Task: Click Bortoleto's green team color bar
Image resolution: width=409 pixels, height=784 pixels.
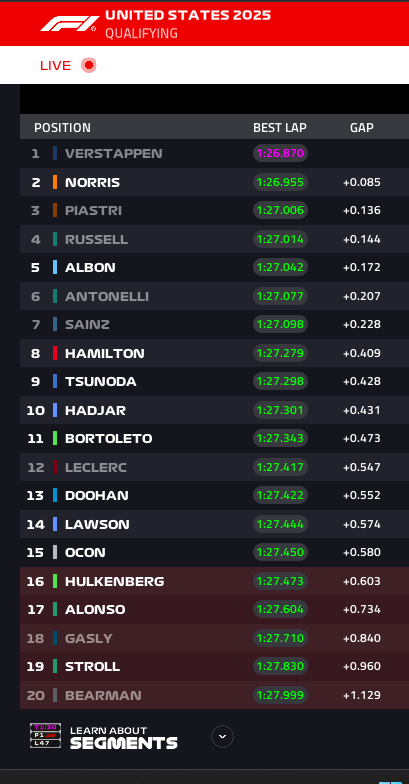Action: pos(55,438)
